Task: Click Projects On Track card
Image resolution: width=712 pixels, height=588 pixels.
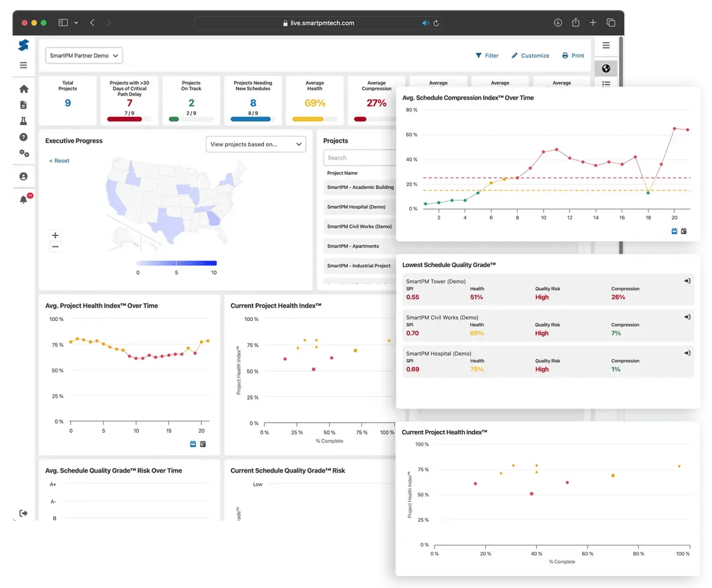Action: (191, 100)
